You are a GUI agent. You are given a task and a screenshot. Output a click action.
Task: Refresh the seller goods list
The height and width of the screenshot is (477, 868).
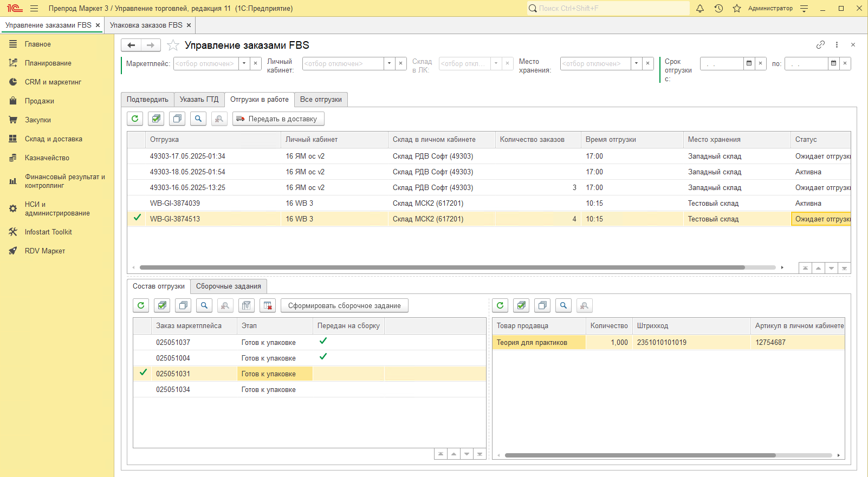(500, 305)
